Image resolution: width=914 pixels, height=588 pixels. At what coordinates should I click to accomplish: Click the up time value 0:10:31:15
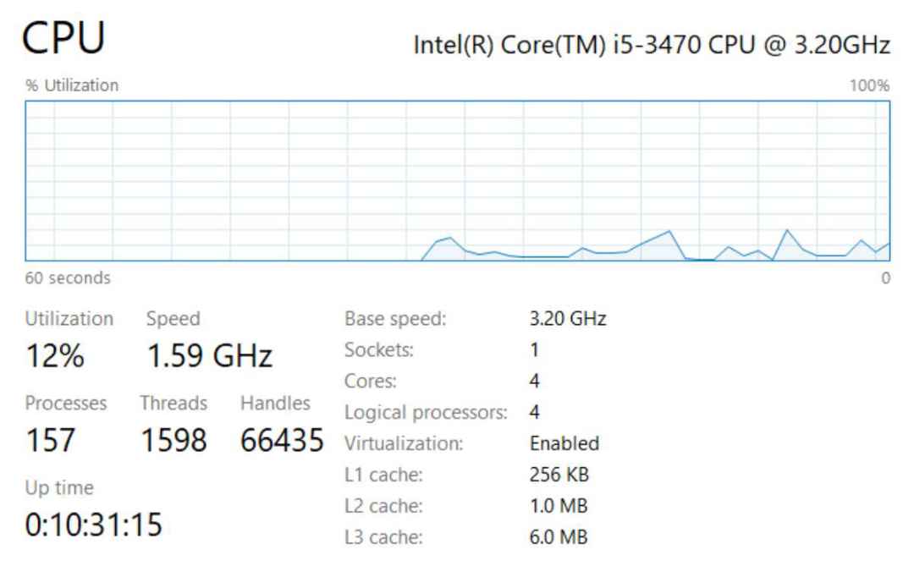pyautogui.click(x=93, y=525)
